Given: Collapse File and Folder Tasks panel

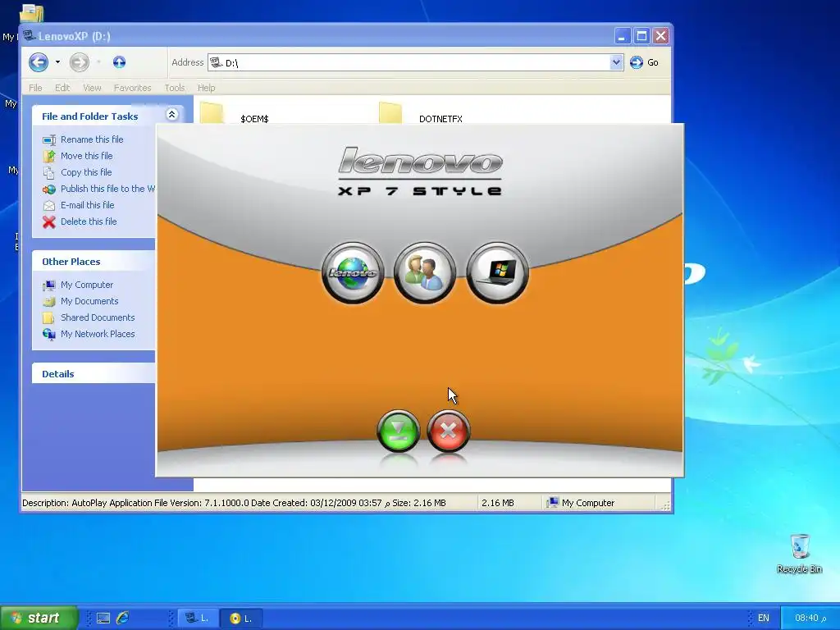Looking at the screenshot, I should click(x=172, y=115).
